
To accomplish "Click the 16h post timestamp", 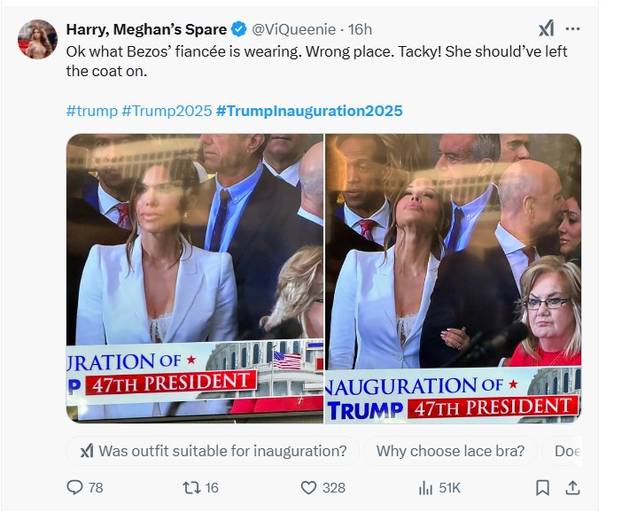I will [360, 30].
